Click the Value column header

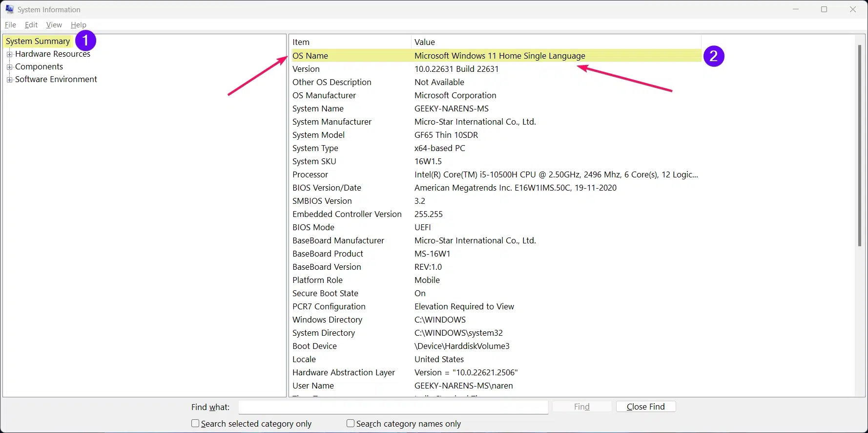(x=557, y=42)
